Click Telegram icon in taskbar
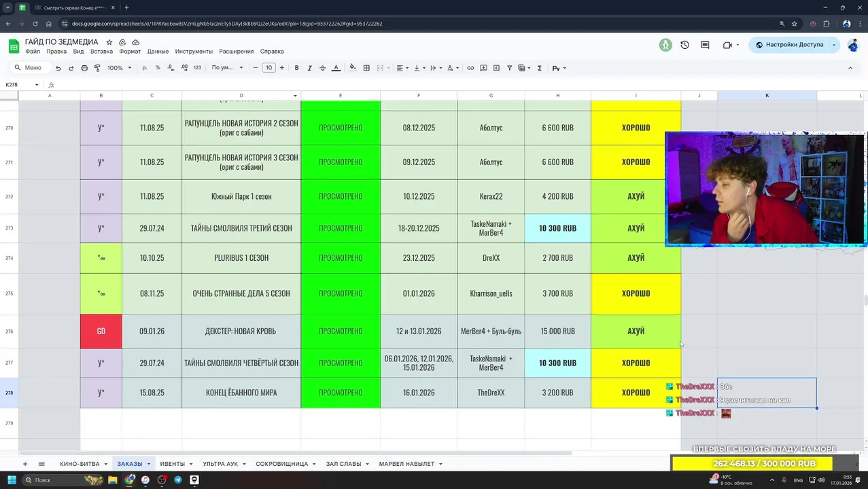Viewport: 868px width, 489px height. click(x=178, y=479)
